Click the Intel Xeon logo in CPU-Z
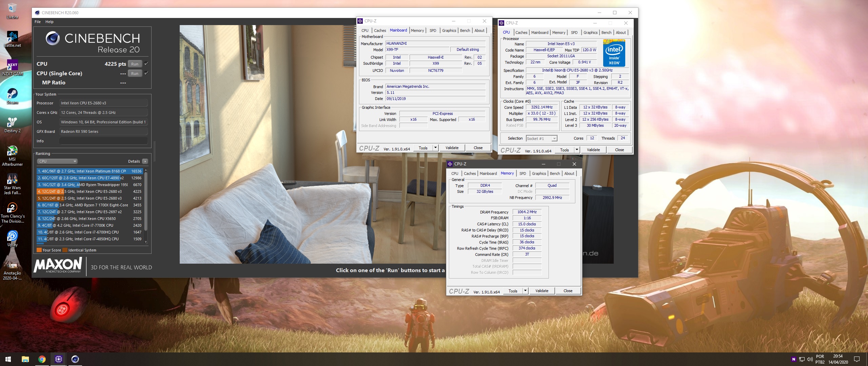Viewport: 868px width, 366px height. (x=614, y=53)
